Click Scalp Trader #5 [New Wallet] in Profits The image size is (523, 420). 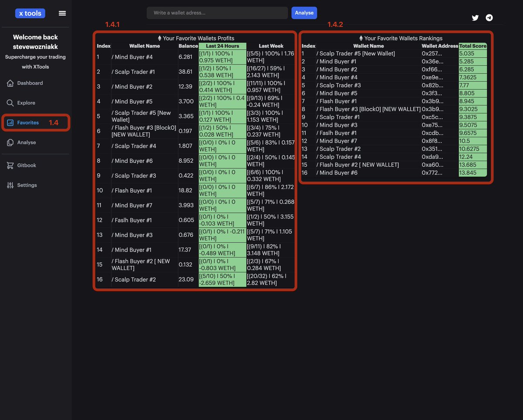[x=142, y=116]
